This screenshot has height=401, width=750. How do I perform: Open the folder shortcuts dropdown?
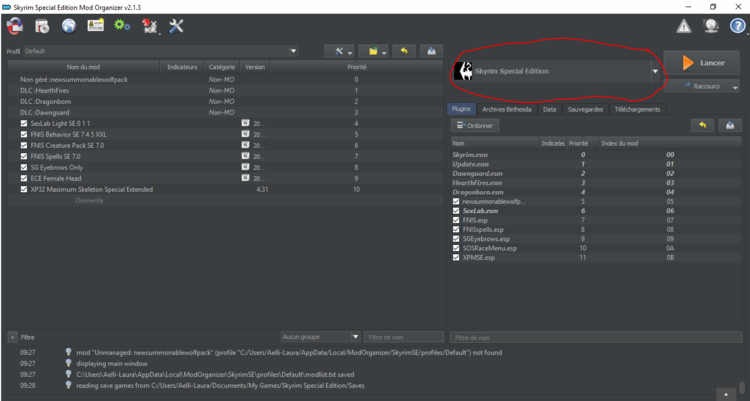pyautogui.click(x=373, y=51)
